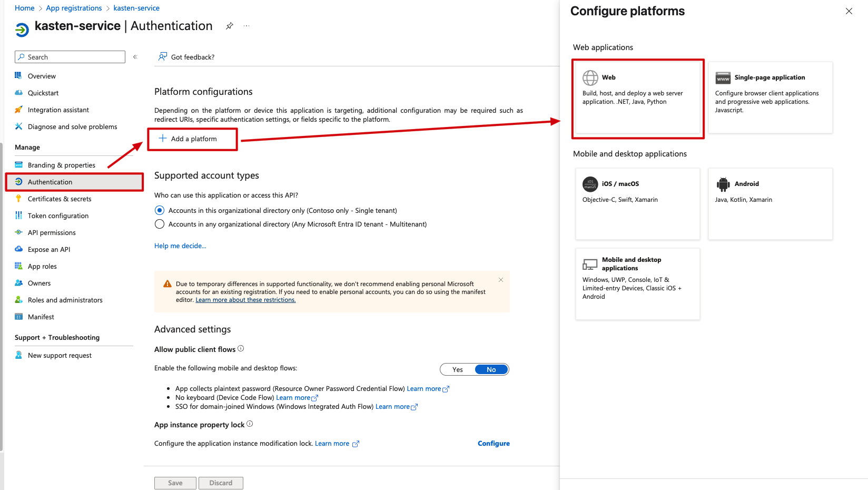868x490 pixels.
Task: Click the Roles and administrators icon
Action: point(18,300)
